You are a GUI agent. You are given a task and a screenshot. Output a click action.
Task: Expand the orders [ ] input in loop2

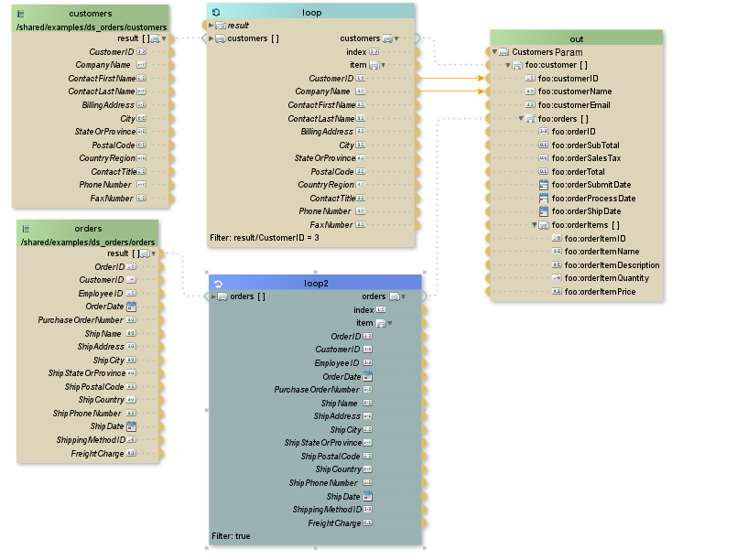(x=213, y=296)
